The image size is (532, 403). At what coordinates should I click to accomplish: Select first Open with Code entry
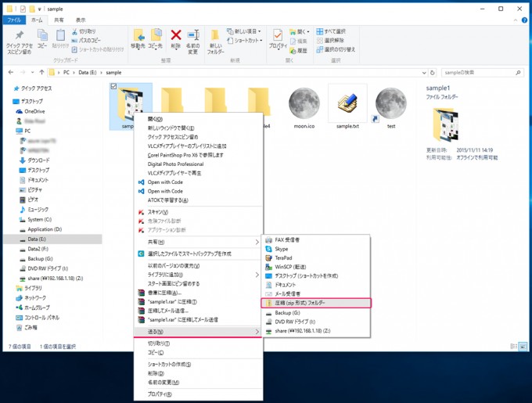tap(198, 182)
